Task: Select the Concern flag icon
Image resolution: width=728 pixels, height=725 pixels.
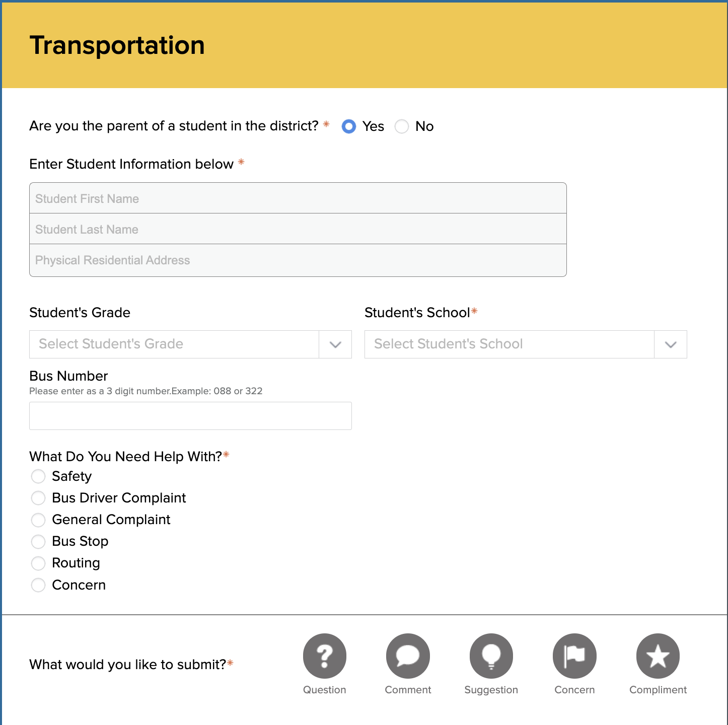Action: point(574,656)
